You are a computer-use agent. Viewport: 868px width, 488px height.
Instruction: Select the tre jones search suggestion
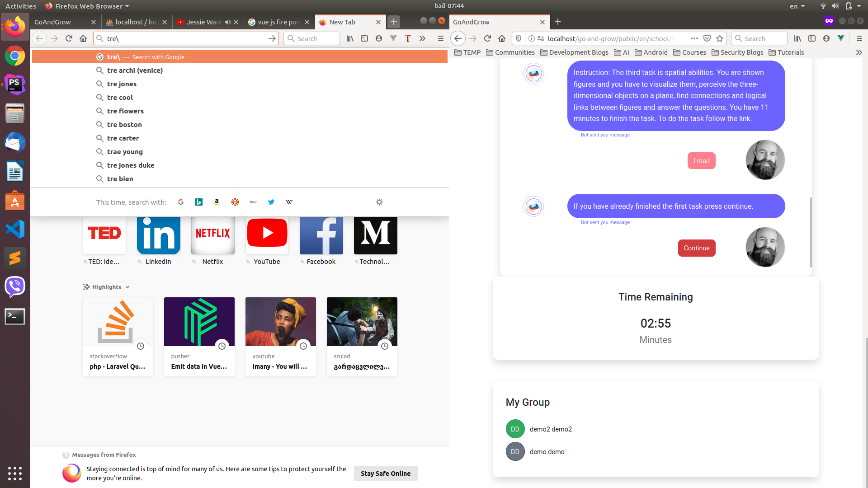click(122, 84)
